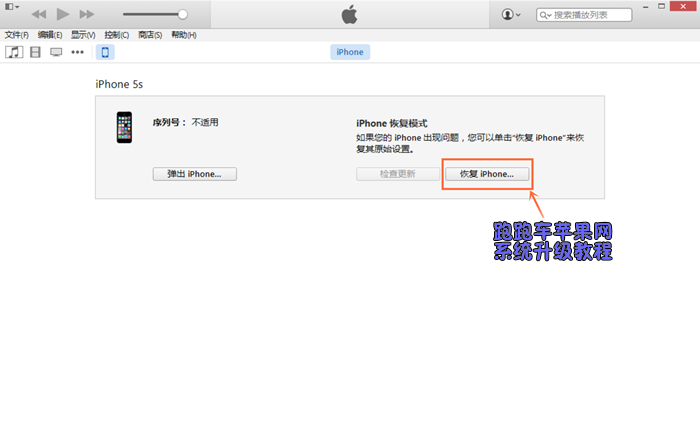Image resolution: width=700 pixels, height=444 pixels.
Task: Close the iTunes window
Action: click(683, 6)
